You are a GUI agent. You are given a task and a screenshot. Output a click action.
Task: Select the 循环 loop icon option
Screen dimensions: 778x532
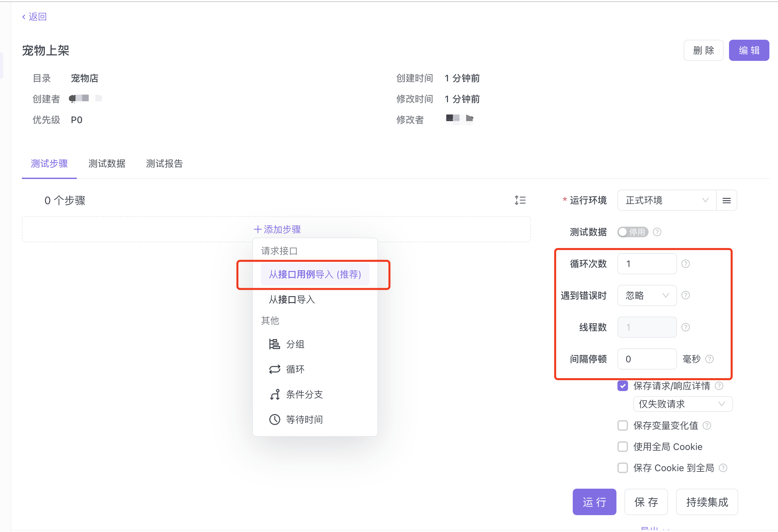(x=274, y=369)
